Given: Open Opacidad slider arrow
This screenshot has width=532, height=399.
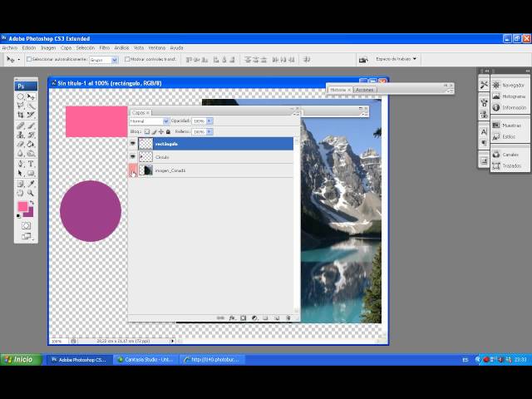Looking at the screenshot, I should click(209, 121).
